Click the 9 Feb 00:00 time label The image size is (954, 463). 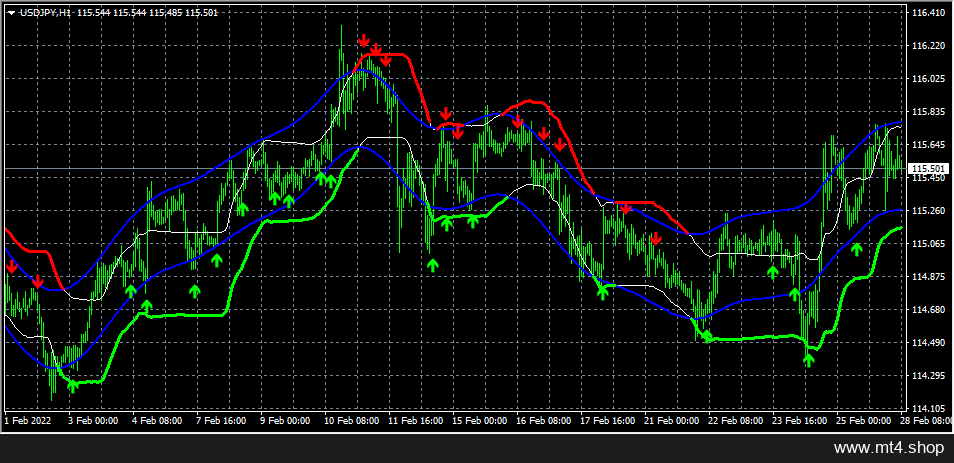pyautogui.click(x=285, y=420)
